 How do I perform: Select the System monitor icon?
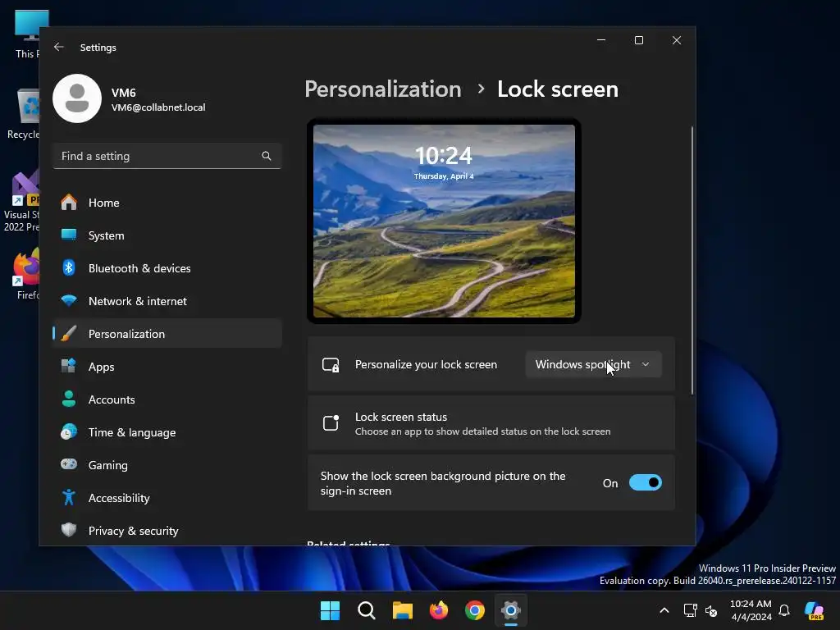click(69, 235)
